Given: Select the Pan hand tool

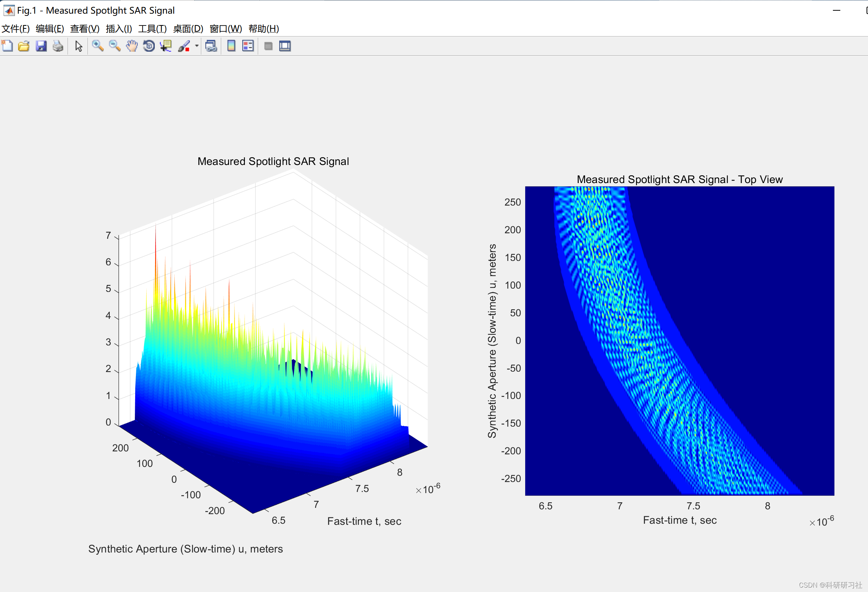Looking at the screenshot, I should coord(131,46).
